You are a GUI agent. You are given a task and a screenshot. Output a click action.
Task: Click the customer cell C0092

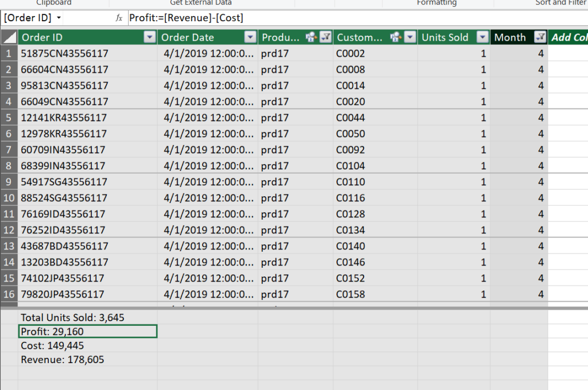tap(350, 150)
